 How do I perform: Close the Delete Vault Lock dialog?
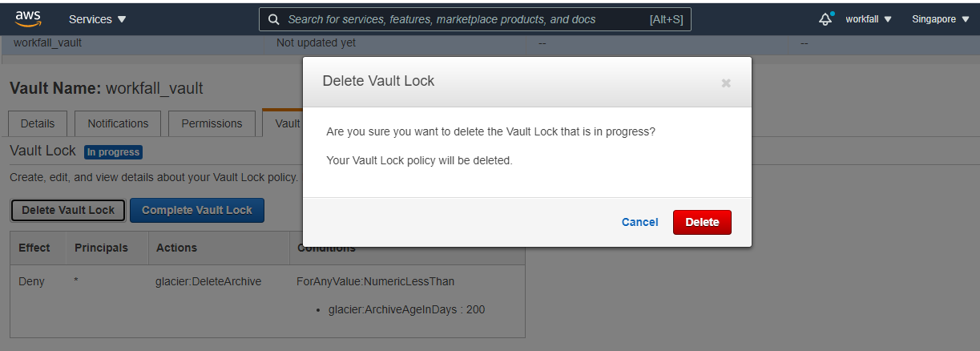click(726, 83)
